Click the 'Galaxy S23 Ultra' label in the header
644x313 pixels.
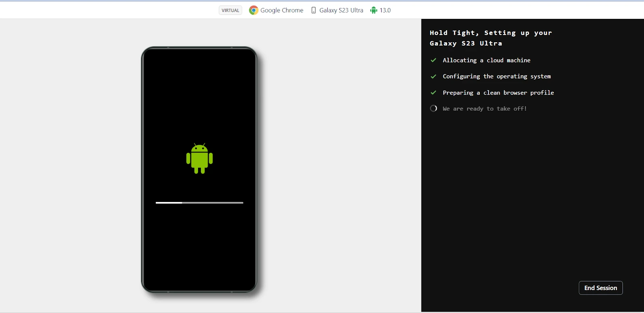pyautogui.click(x=341, y=10)
